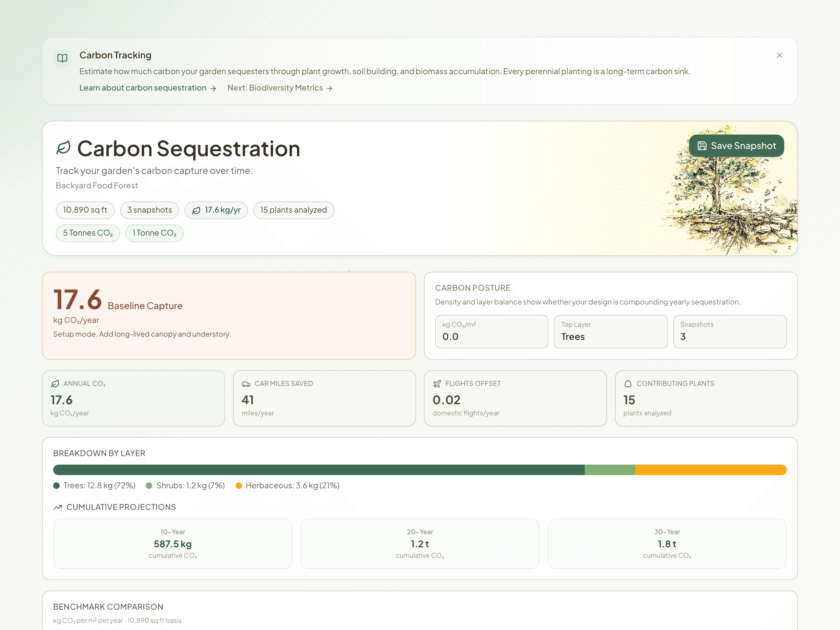Select the tree icon on Contributing Plants card

click(628, 384)
